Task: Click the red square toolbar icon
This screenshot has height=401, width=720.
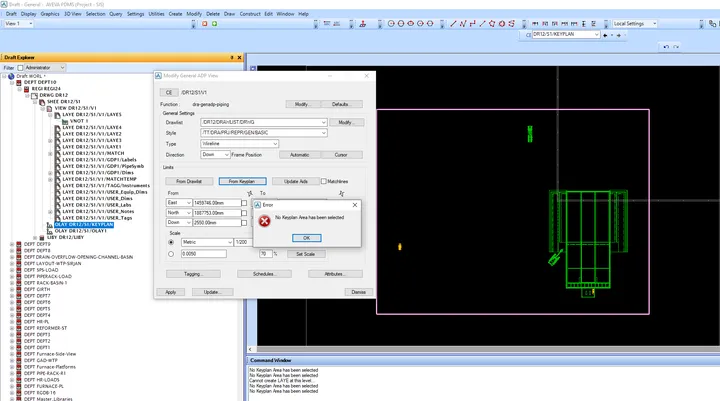Action: 205,23
